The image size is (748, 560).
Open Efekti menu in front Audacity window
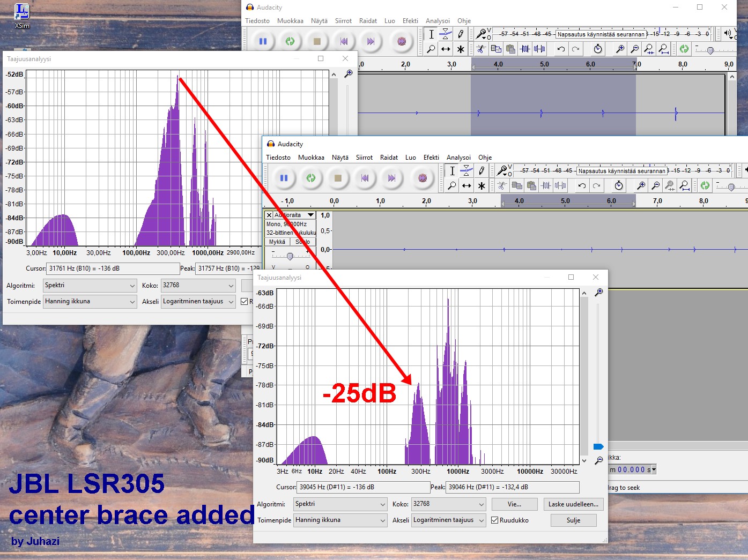coord(431,158)
